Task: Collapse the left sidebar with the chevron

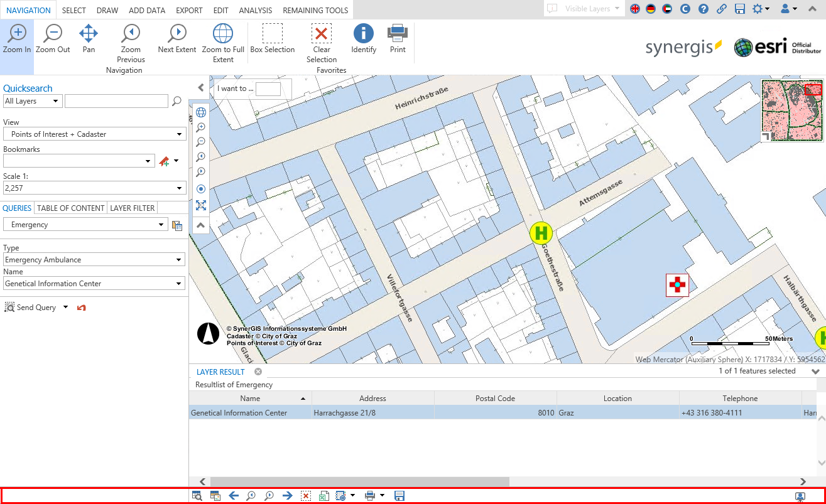Action: coord(201,87)
